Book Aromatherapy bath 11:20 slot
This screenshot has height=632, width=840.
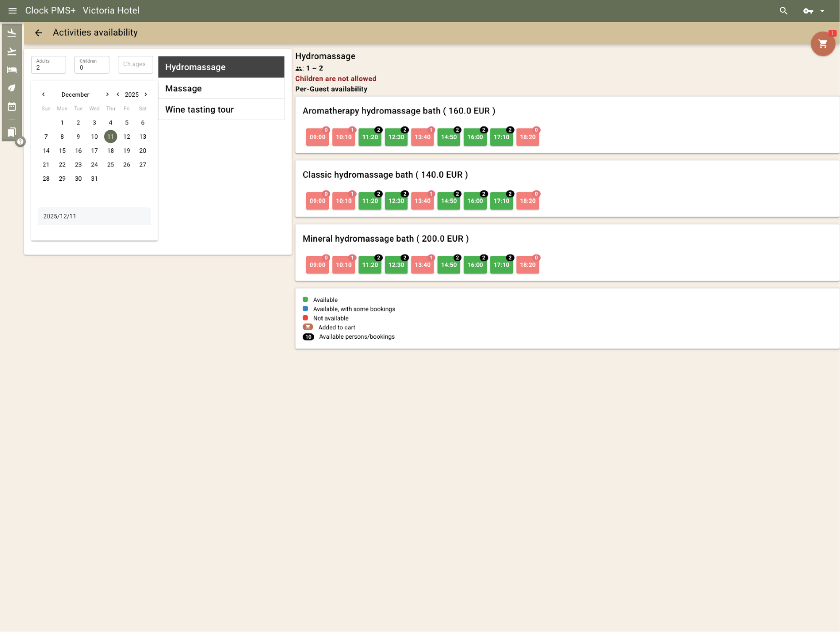tap(370, 137)
